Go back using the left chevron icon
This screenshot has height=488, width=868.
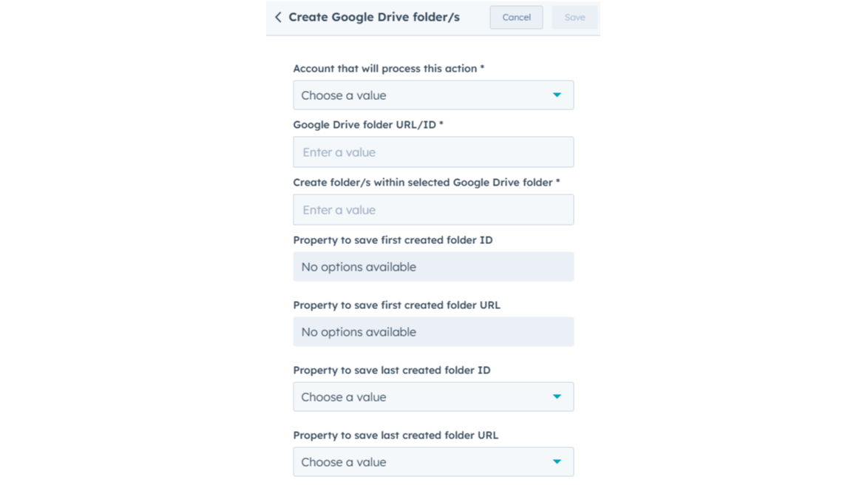click(x=278, y=17)
